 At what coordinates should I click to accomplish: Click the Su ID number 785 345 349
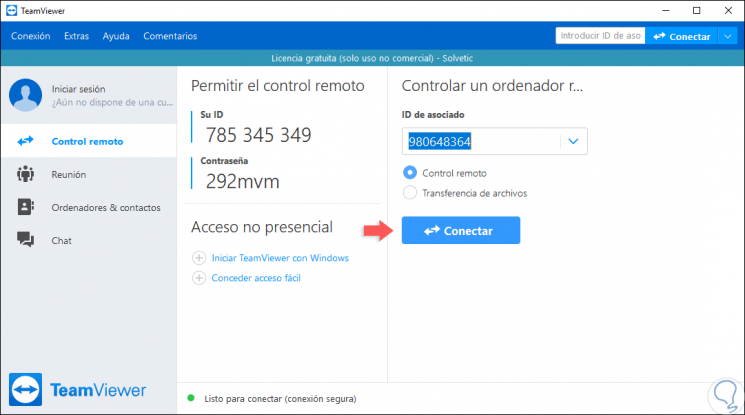[x=258, y=135]
